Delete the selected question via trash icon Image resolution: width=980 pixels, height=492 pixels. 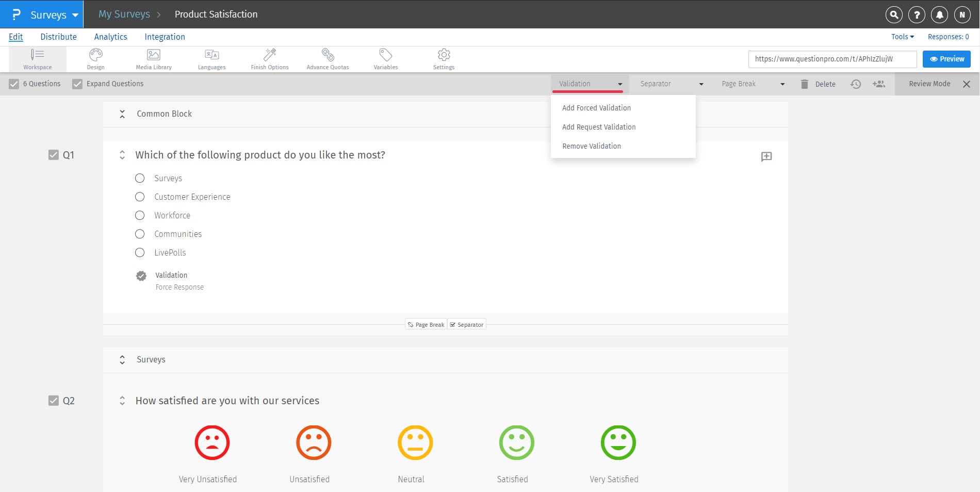[805, 84]
